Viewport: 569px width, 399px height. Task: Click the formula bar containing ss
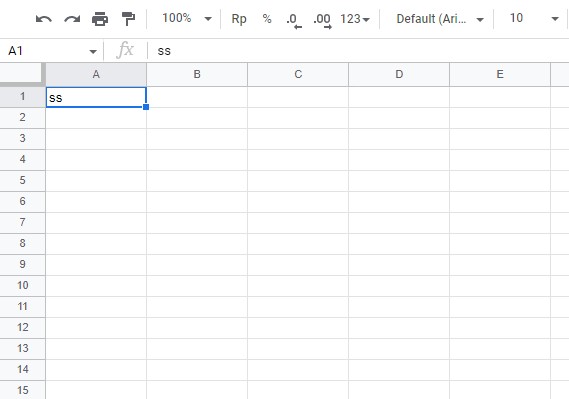[359, 51]
